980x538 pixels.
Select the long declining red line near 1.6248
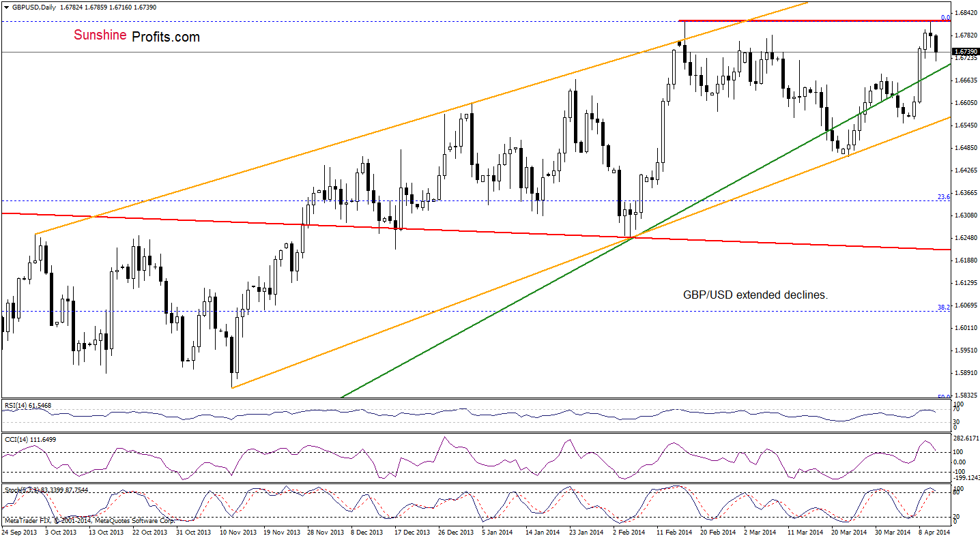[x=476, y=231]
